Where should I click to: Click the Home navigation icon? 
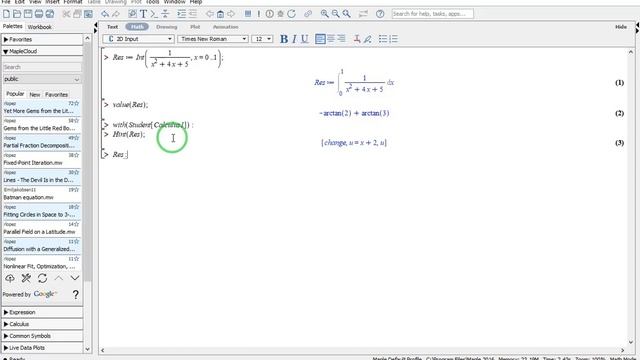(220, 14)
